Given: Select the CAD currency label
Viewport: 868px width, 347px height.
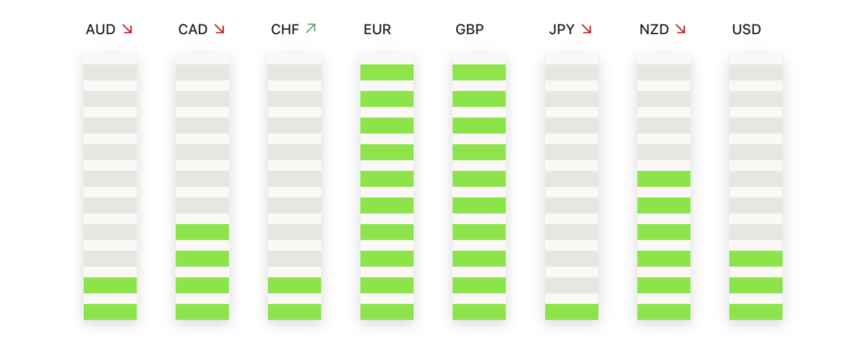Looking at the screenshot, I should [x=193, y=30].
